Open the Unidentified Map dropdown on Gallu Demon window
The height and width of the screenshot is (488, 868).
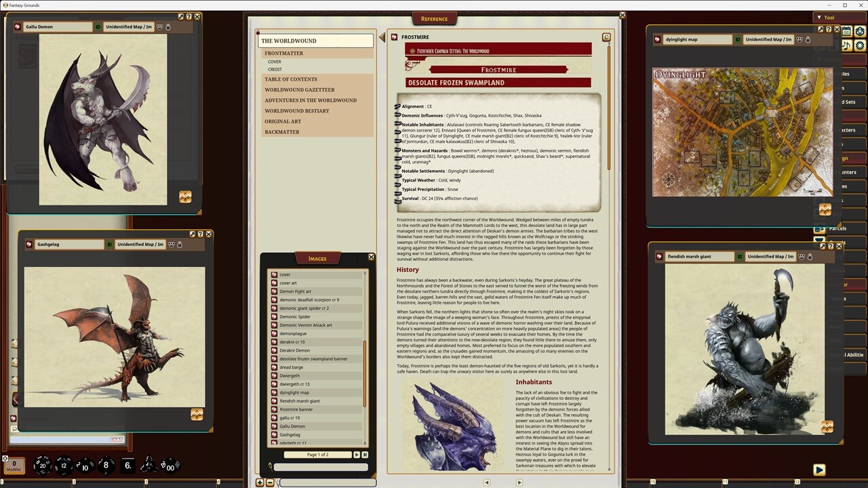(x=129, y=26)
